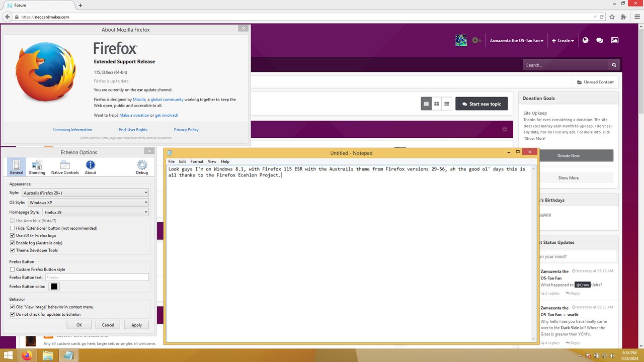This screenshot has height=362, width=644.
Task: Enable Custom Firefox Button style
Action: pyautogui.click(x=12, y=269)
